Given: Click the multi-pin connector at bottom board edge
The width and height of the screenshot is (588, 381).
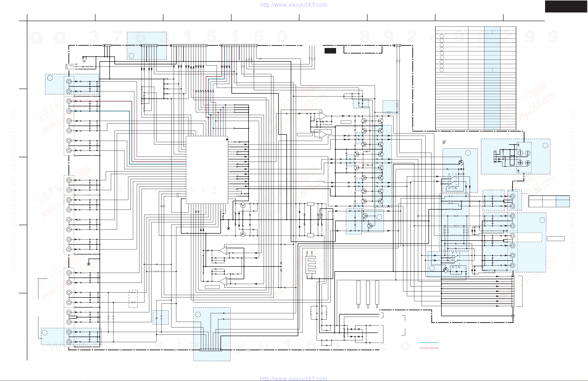Looking at the screenshot, I should (x=210, y=350).
